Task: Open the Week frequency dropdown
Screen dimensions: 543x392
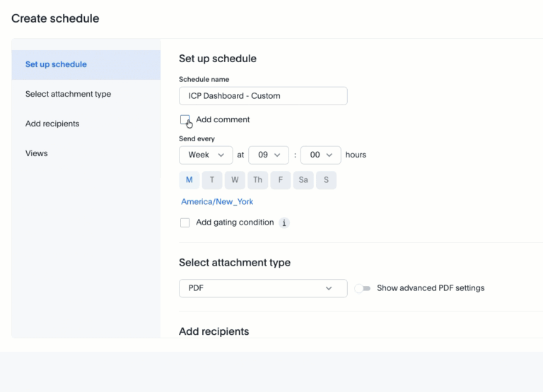Action: 206,155
